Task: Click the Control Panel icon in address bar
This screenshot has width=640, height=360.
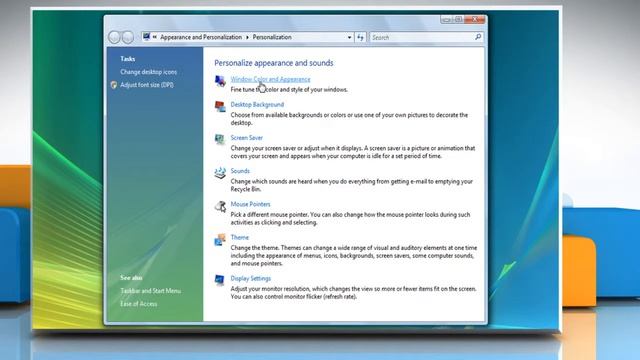Action: click(147, 37)
